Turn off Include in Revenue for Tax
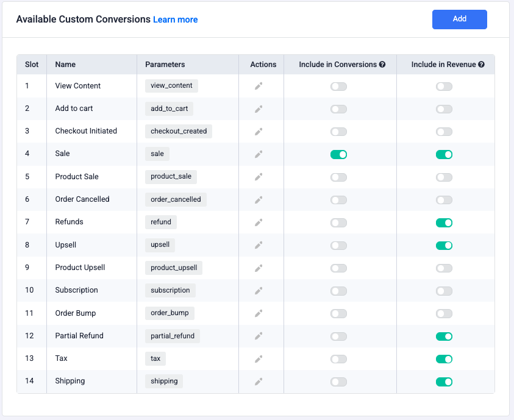Screen dimensions: 514x420 click(444, 359)
